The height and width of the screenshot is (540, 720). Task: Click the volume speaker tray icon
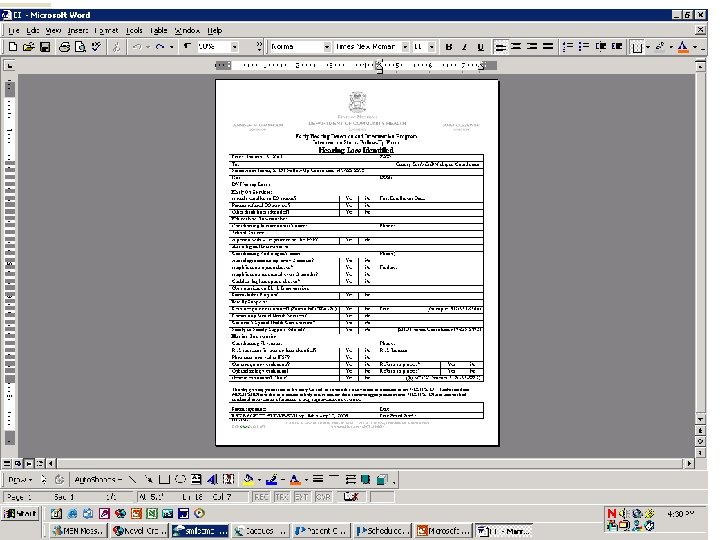point(624,513)
